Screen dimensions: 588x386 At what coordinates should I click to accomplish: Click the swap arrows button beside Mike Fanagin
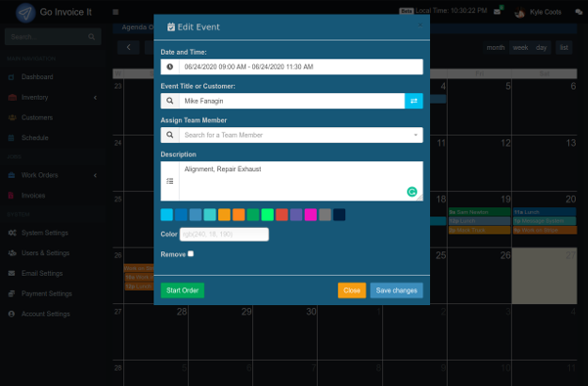[414, 101]
